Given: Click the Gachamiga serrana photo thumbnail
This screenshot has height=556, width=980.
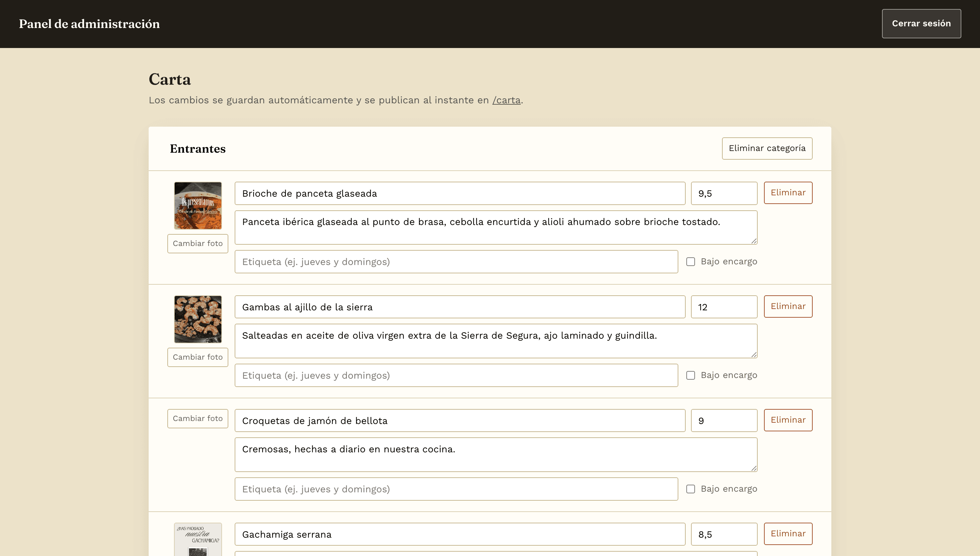Looking at the screenshot, I should 198,539.
